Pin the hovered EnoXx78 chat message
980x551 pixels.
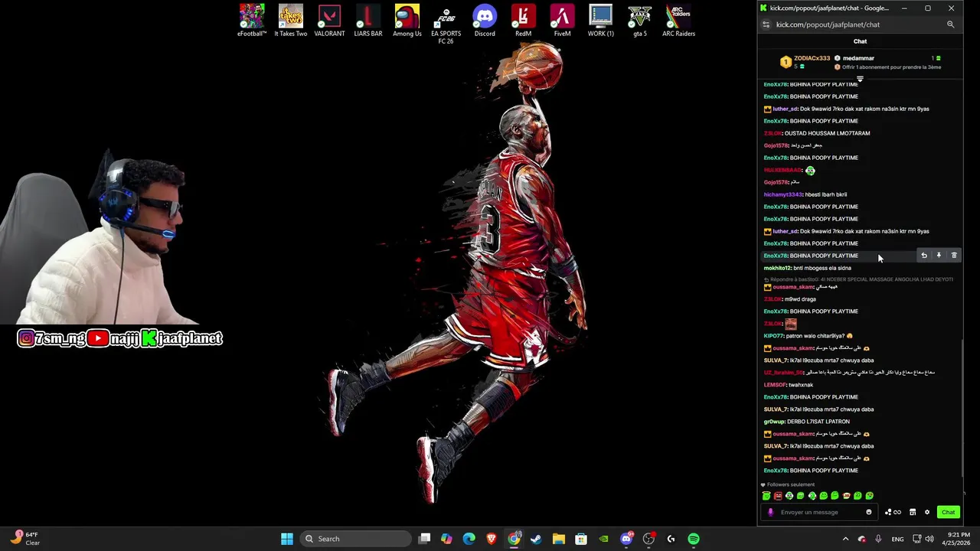[x=939, y=256]
